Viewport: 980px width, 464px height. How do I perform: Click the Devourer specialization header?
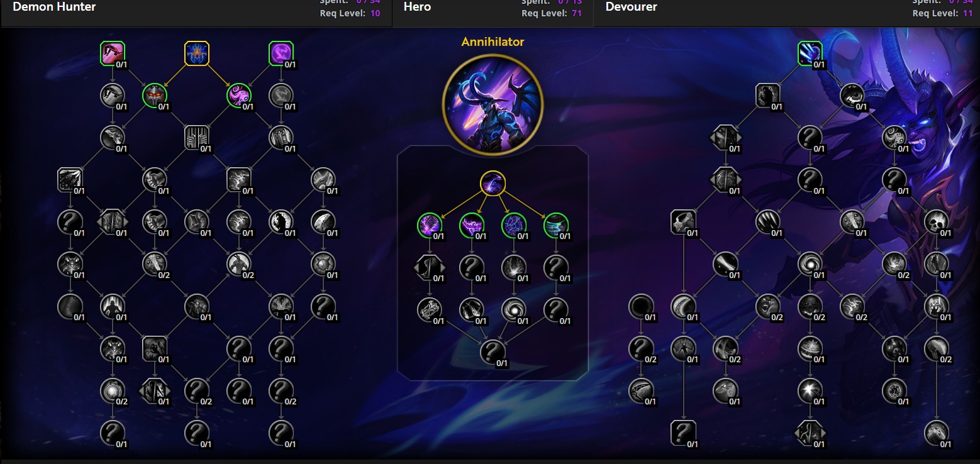pyautogui.click(x=631, y=7)
